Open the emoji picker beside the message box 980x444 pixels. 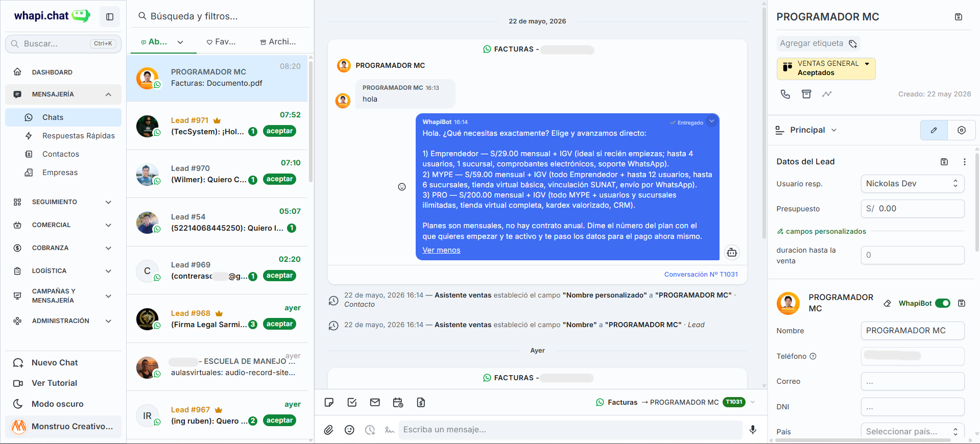coord(349,430)
